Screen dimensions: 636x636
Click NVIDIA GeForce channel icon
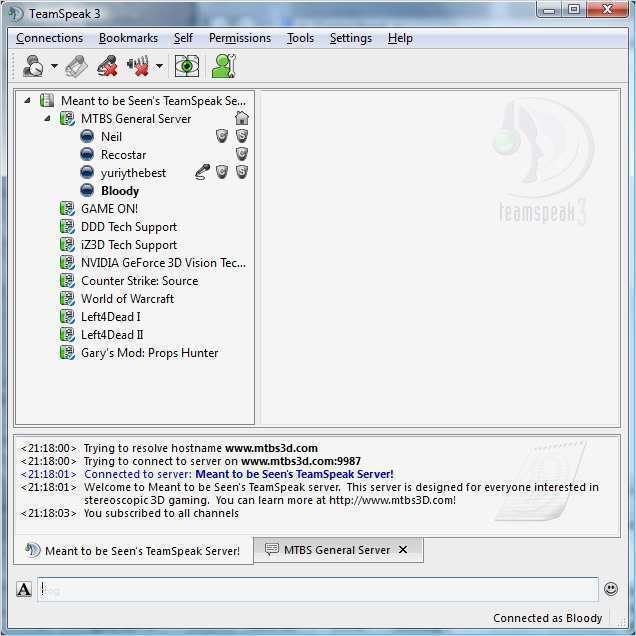67,262
